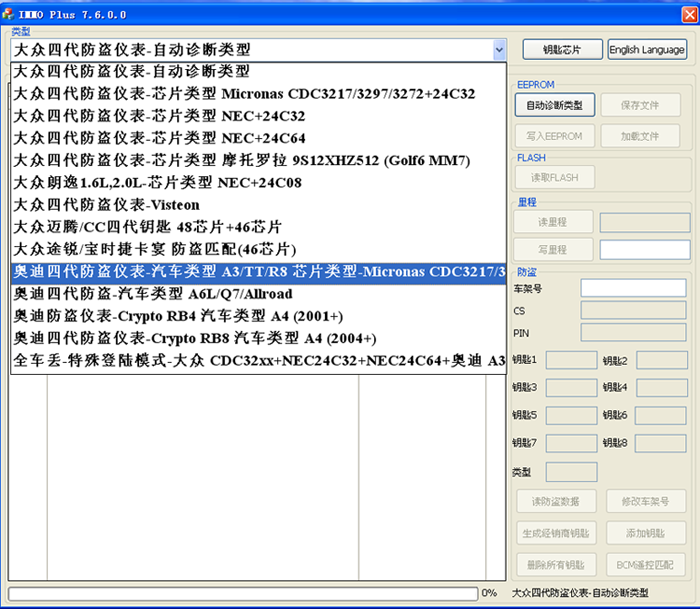Click the 写入EEPROM button
This screenshot has width=700, height=609.
tap(554, 136)
